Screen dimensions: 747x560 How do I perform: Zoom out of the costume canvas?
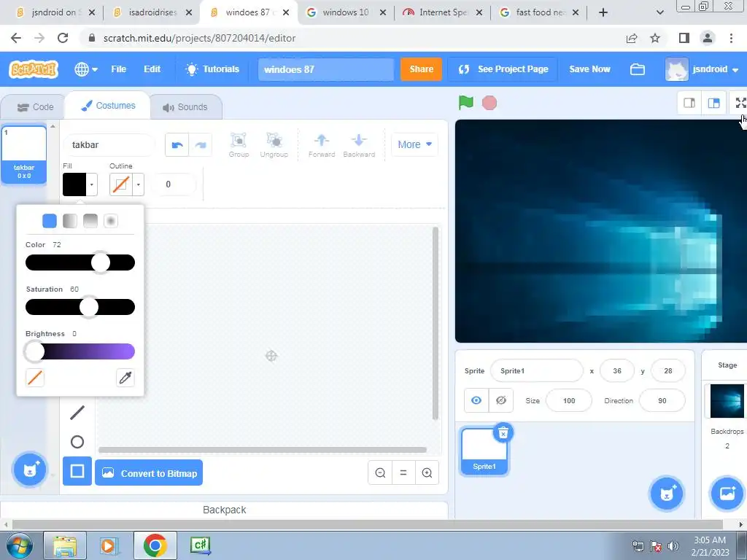pyautogui.click(x=380, y=472)
